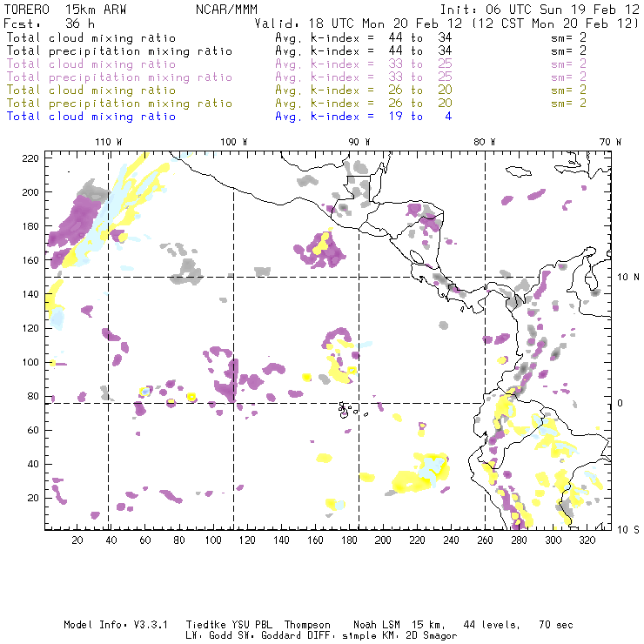
Task: Click "200" on the vertical axis
Action: (30, 192)
